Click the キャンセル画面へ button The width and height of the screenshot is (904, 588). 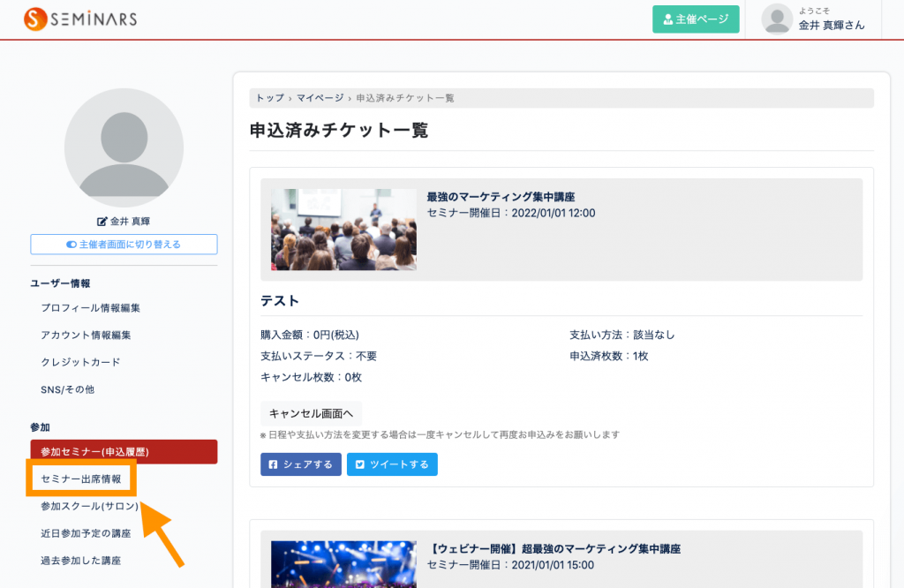click(312, 413)
